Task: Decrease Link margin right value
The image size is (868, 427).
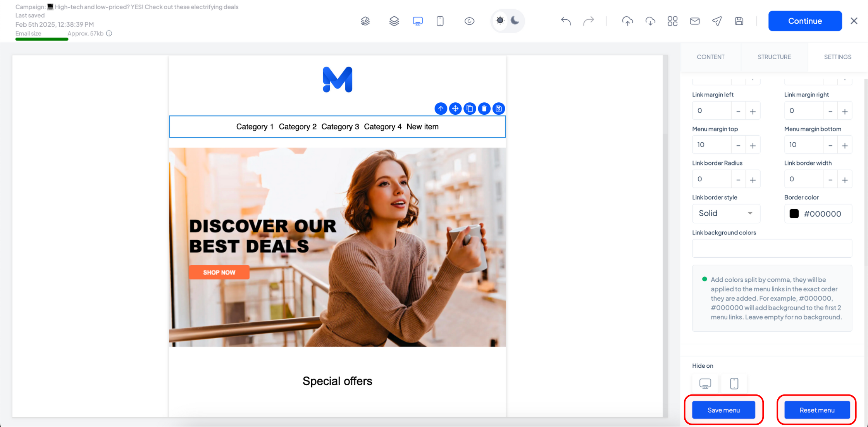Action: click(830, 111)
